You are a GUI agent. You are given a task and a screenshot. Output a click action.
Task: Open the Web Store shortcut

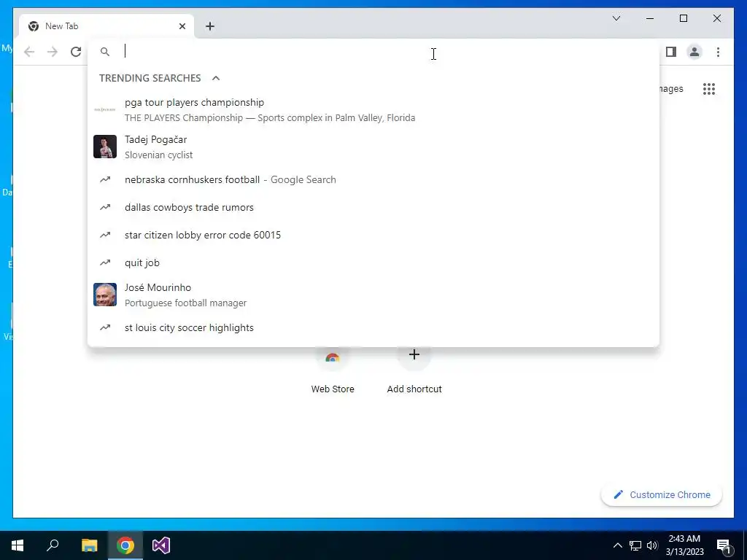click(333, 372)
